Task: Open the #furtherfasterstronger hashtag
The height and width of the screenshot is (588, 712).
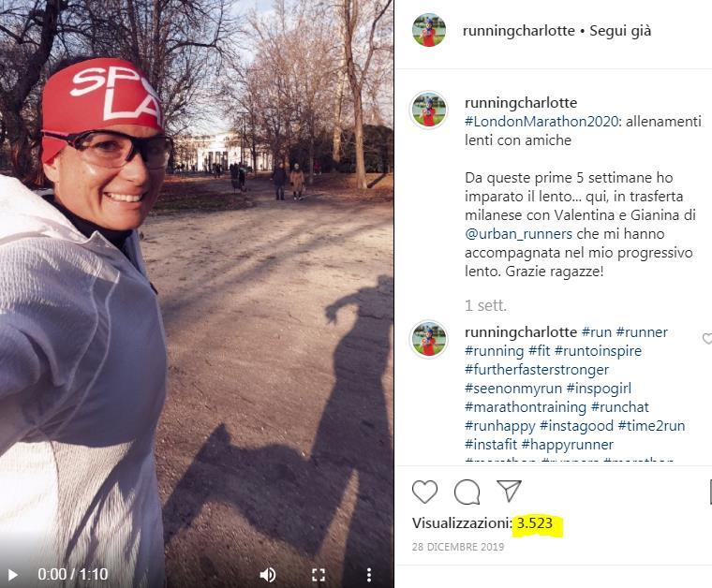Action: [537, 369]
